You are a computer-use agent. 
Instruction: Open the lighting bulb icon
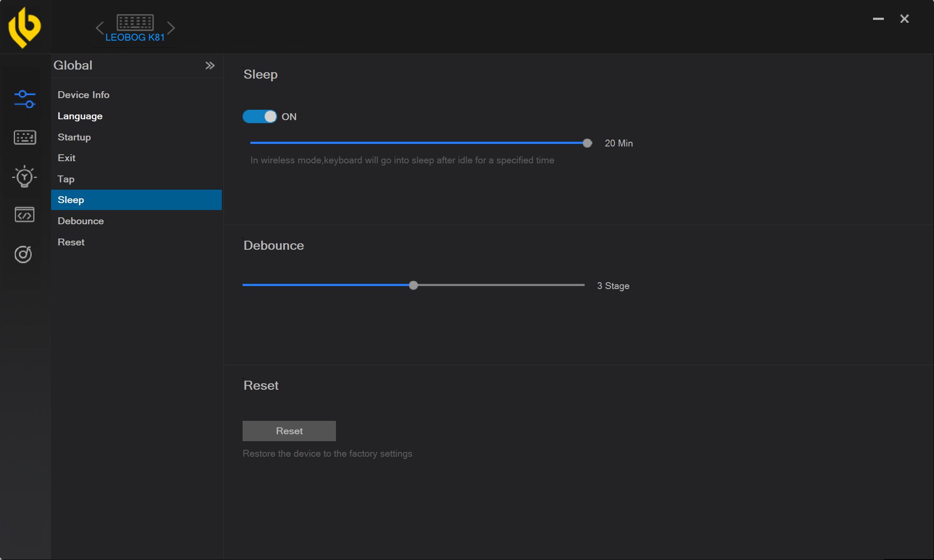[25, 176]
